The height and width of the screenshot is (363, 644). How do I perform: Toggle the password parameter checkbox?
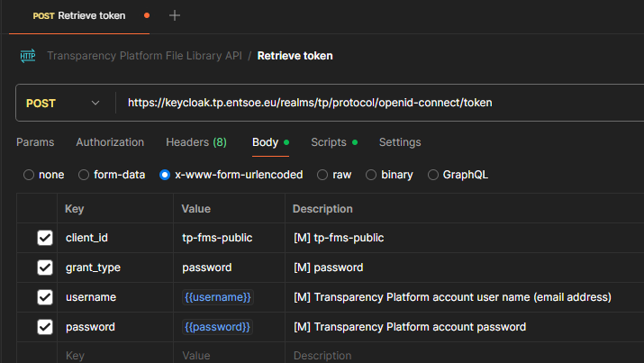point(45,327)
